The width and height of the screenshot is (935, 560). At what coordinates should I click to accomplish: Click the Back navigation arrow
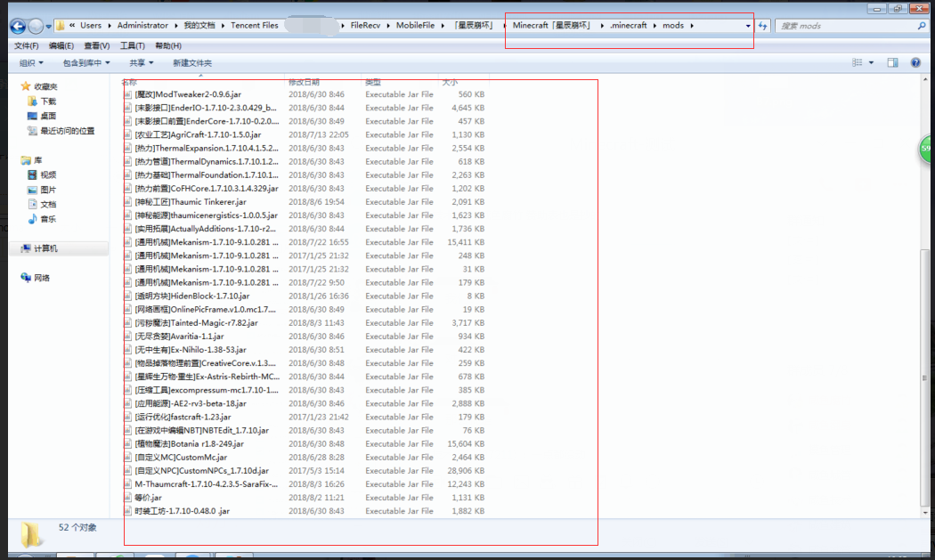[17, 27]
